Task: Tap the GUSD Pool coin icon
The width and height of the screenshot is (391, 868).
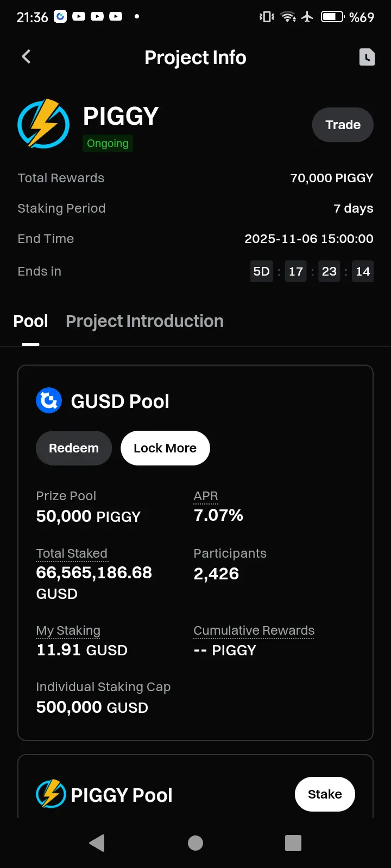Action: pos(49,400)
